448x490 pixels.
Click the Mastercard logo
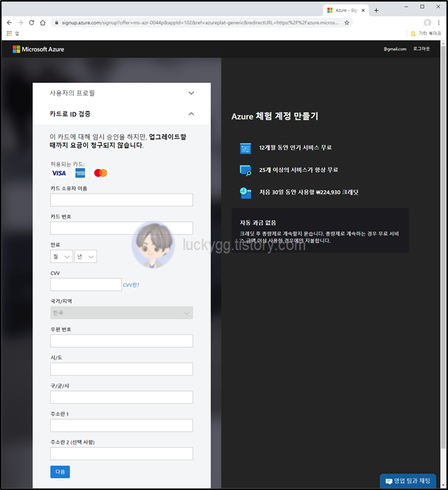pyautogui.click(x=101, y=173)
